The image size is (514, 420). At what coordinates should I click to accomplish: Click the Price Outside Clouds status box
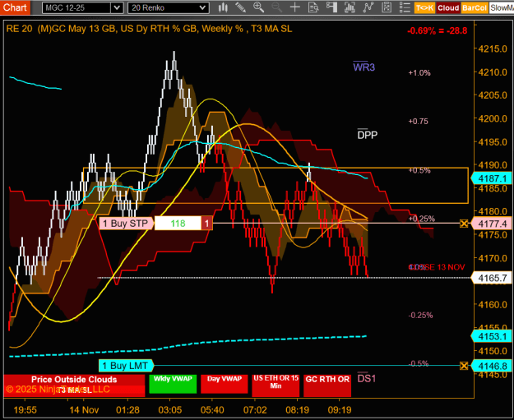coord(74,385)
